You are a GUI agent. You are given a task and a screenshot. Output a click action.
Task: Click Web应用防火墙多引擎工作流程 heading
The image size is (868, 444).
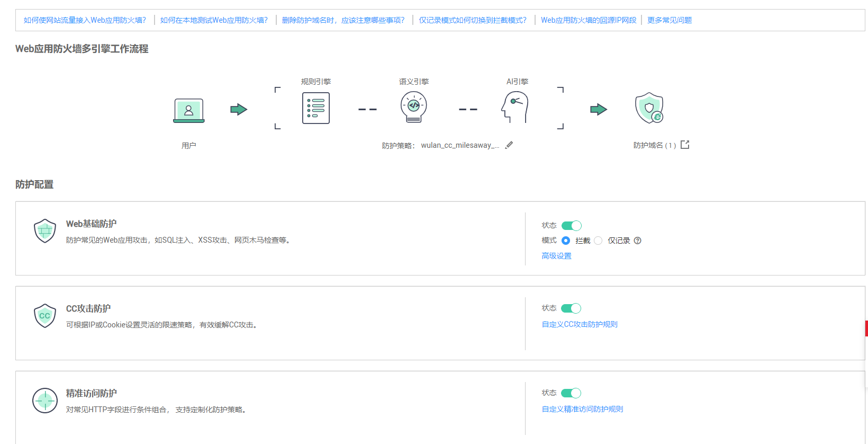(x=82, y=49)
